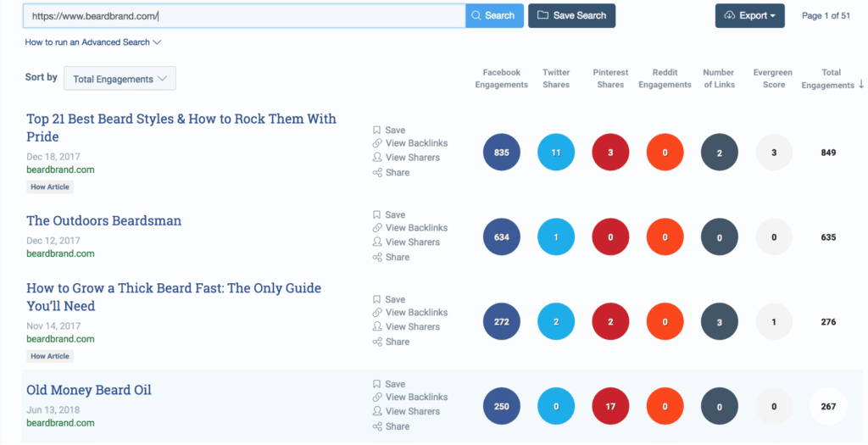Click the Save Search folder button
This screenshot has width=868, height=445.
[x=571, y=16]
